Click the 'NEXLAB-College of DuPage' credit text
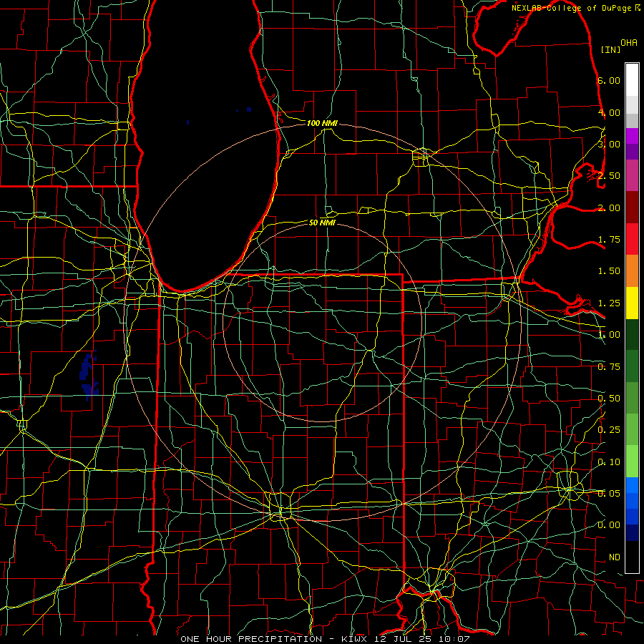This screenshot has height=644, width=644. point(571,8)
